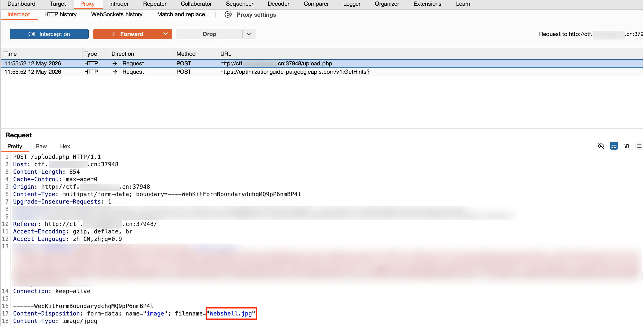Open the Organizer tab
Image resolution: width=644 pixels, height=326 pixels.
pyautogui.click(x=387, y=4)
